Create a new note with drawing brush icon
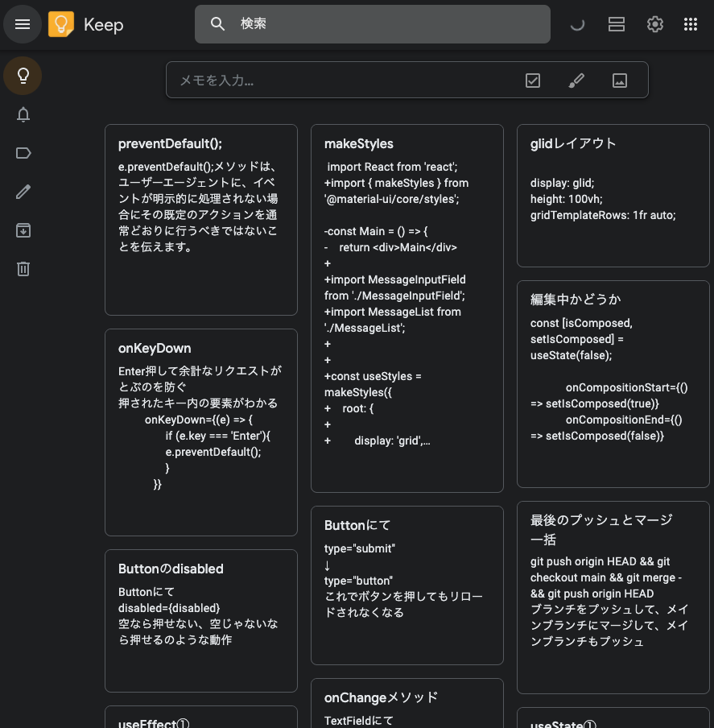714x728 pixels. 576,81
